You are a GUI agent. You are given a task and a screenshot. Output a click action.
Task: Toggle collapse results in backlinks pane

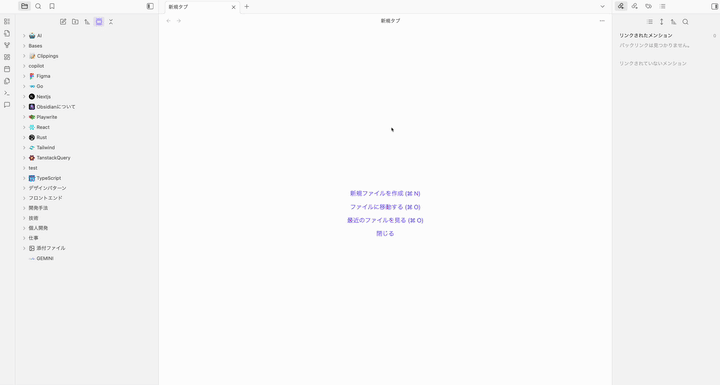click(x=649, y=22)
